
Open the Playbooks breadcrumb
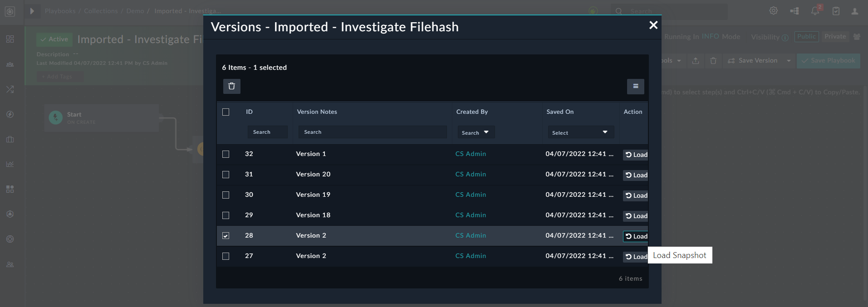60,11
